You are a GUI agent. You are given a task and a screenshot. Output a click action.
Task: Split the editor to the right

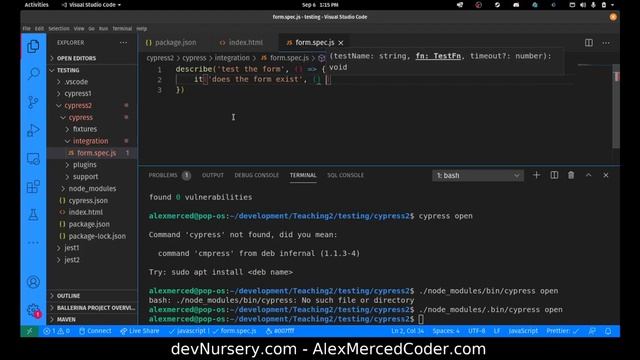pos(589,42)
